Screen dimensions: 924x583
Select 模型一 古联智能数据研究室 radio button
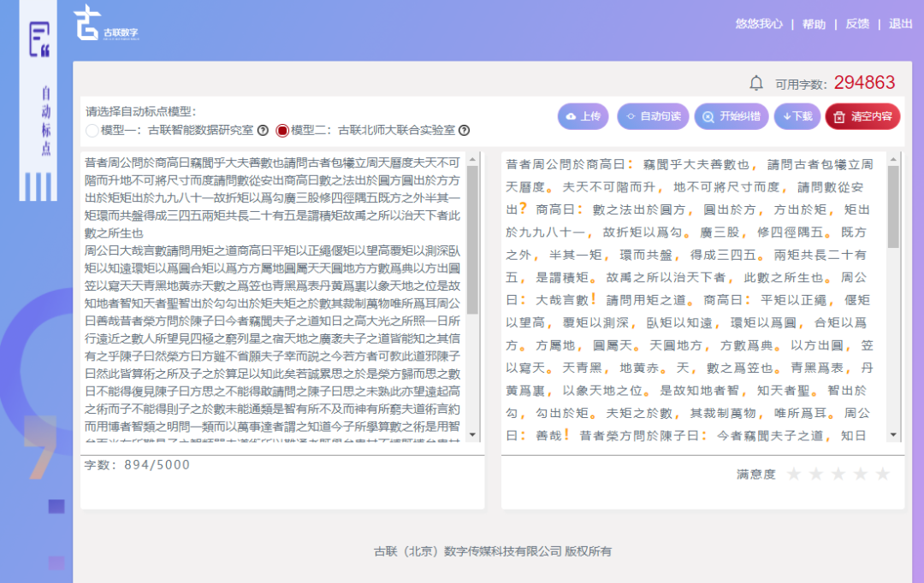[x=92, y=131]
